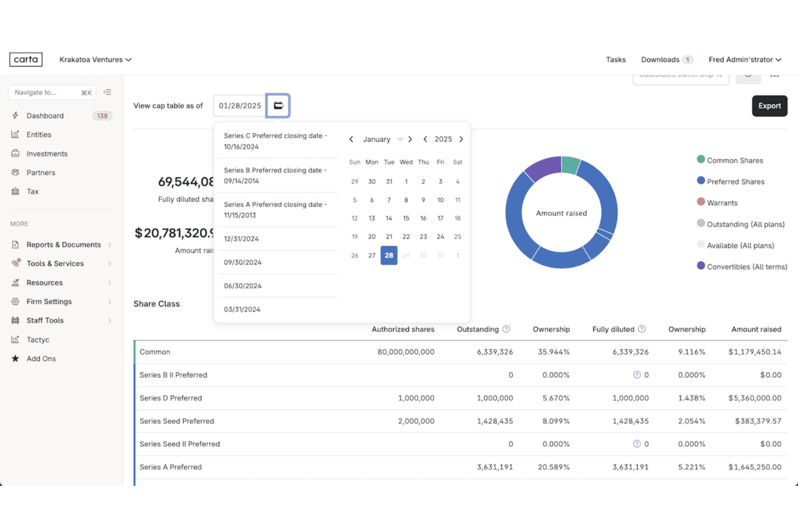
Task: Expand Reports & Documents submenu
Action: 109,245
